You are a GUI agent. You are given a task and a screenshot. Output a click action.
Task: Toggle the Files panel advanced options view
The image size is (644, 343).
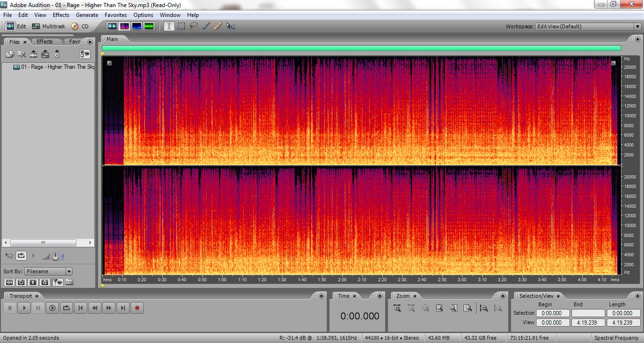click(85, 54)
